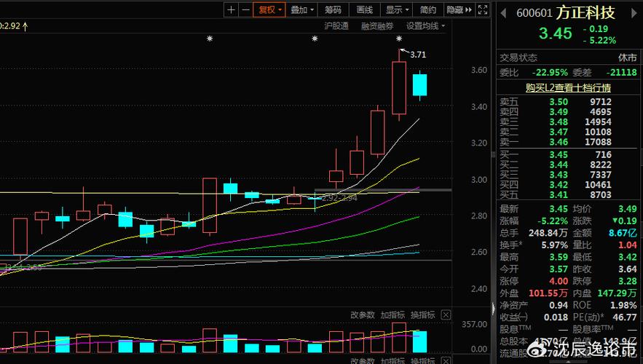Open the 复权 dropdown
The image size is (643, 364).
tap(270, 9)
